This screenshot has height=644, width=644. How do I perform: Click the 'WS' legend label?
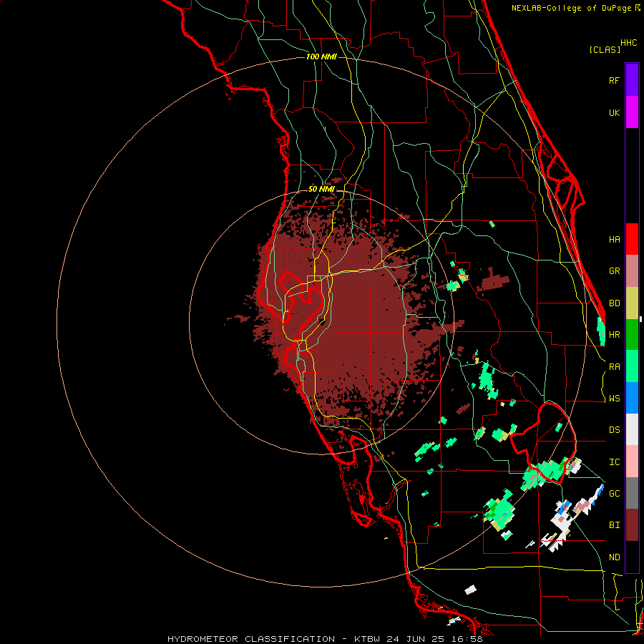(614, 399)
